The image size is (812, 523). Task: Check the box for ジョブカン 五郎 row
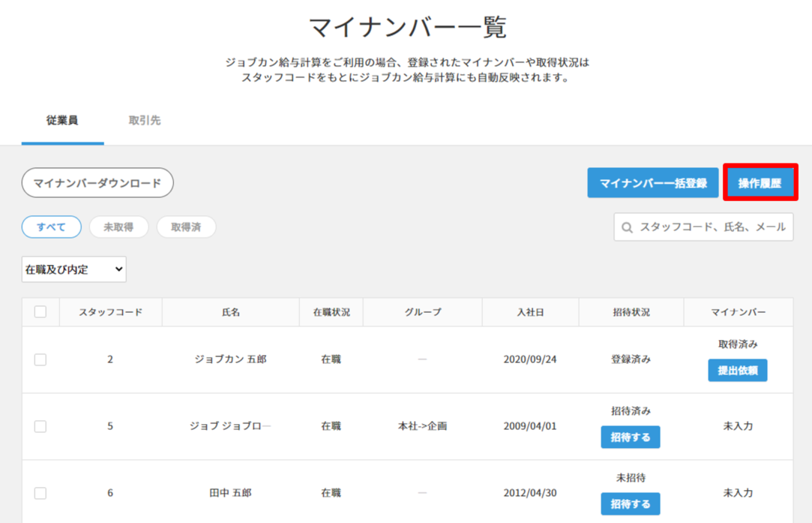coord(40,359)
